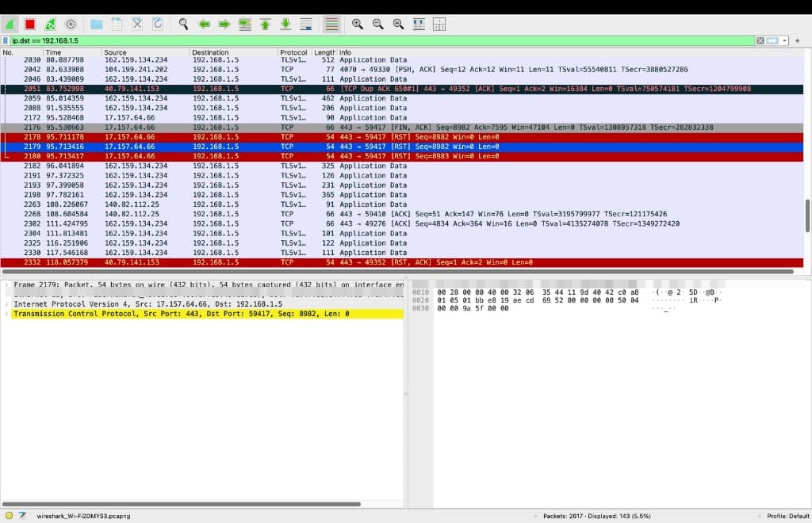Viewport: 812px width, 523px height.
Task: Open capture options gear icon
Action: 71,24
